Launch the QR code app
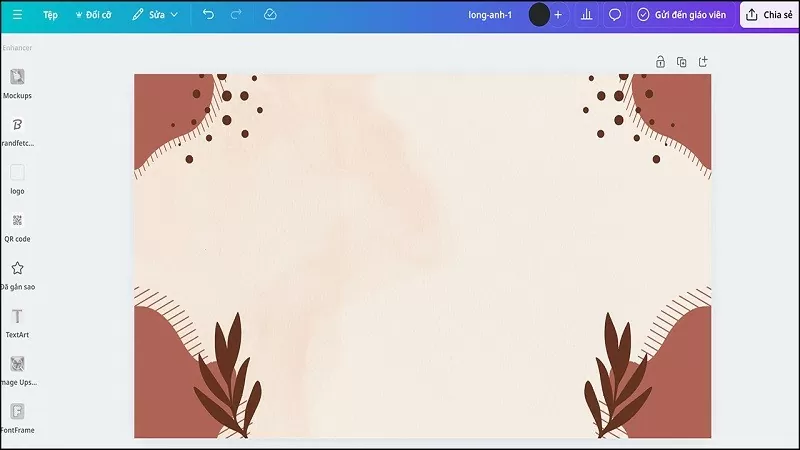This screenshot has height=450, width=800. point(17,227)
